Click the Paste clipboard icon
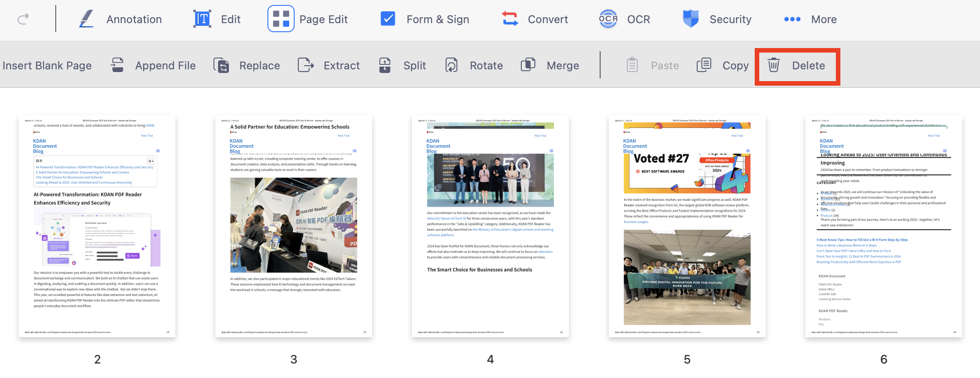 [632, 65]
